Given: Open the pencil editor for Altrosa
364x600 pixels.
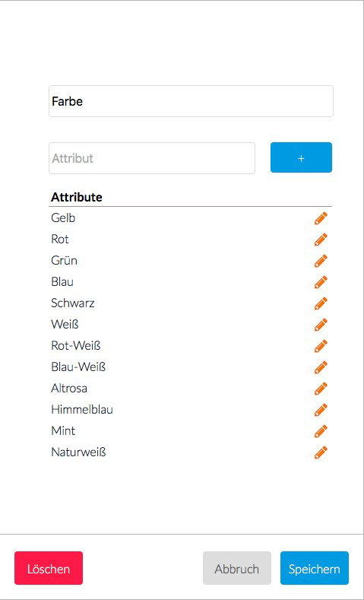Looking at the screenshot, I should [321, 389].
